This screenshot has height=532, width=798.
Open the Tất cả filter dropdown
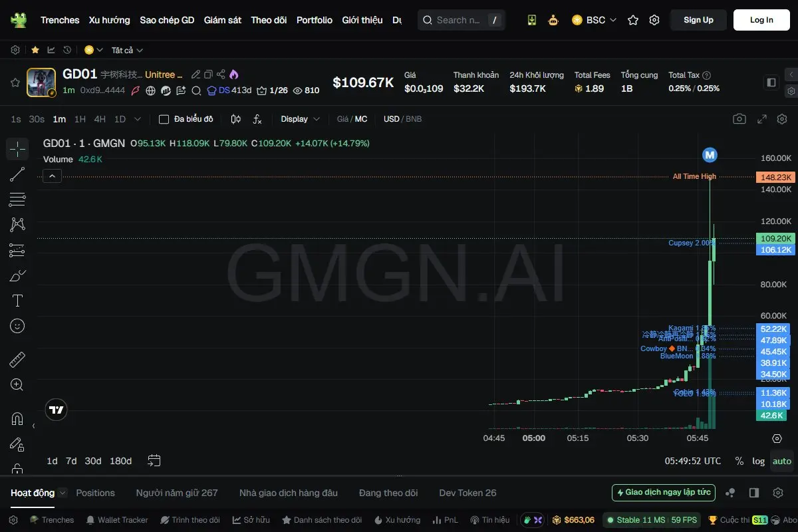[x=127, y=50]
